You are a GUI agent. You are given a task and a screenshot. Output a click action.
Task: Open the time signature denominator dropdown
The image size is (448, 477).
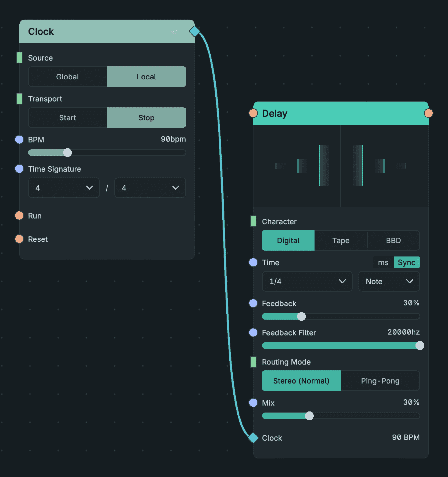point(150,188)
